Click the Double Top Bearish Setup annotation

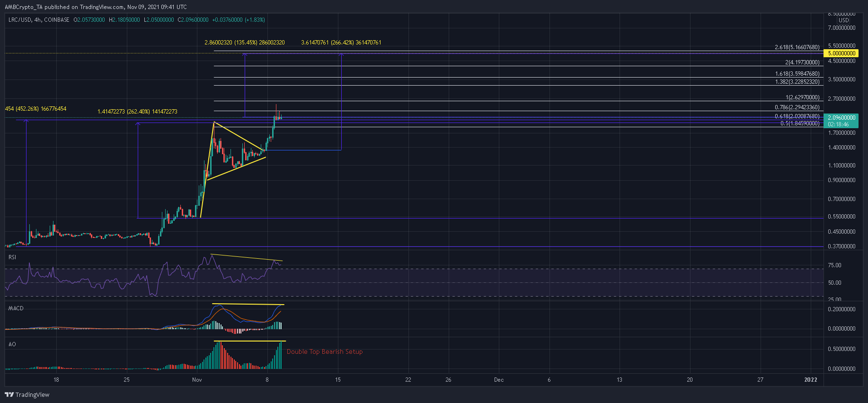pyautogui.click(x=325, y=351)
